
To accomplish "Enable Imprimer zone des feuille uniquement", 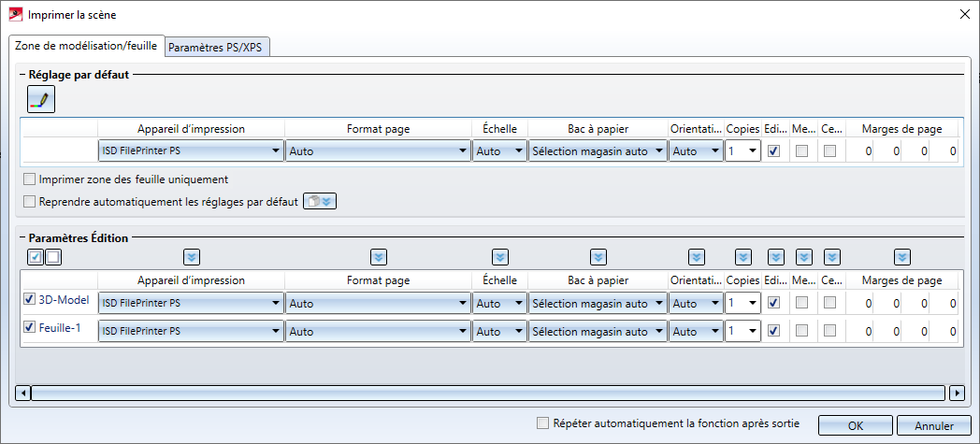I will [x=32, y=179].
